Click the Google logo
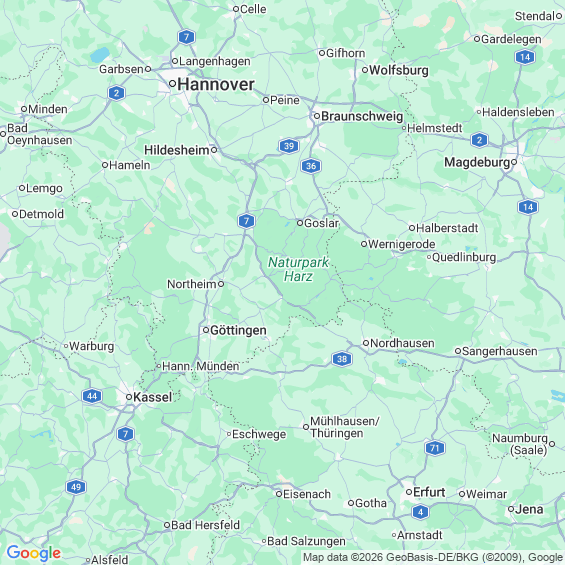This screenshot has width=565, height=565. pyautogui.click(x=34, y=553)
